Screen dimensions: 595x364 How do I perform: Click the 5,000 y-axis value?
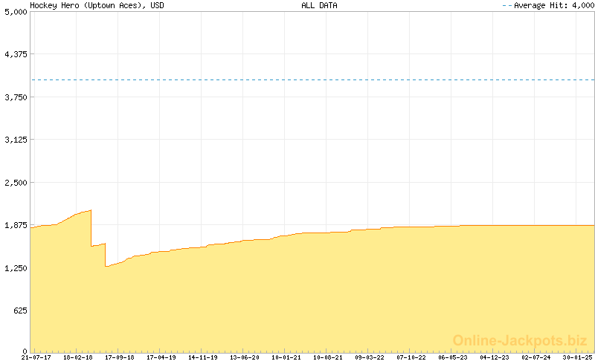tap(15, 13)
